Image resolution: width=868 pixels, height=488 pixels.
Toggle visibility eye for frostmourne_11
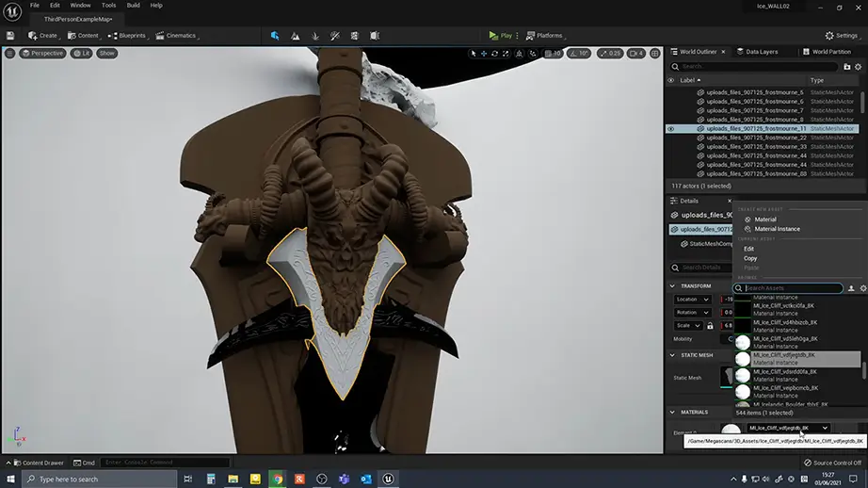671,129
